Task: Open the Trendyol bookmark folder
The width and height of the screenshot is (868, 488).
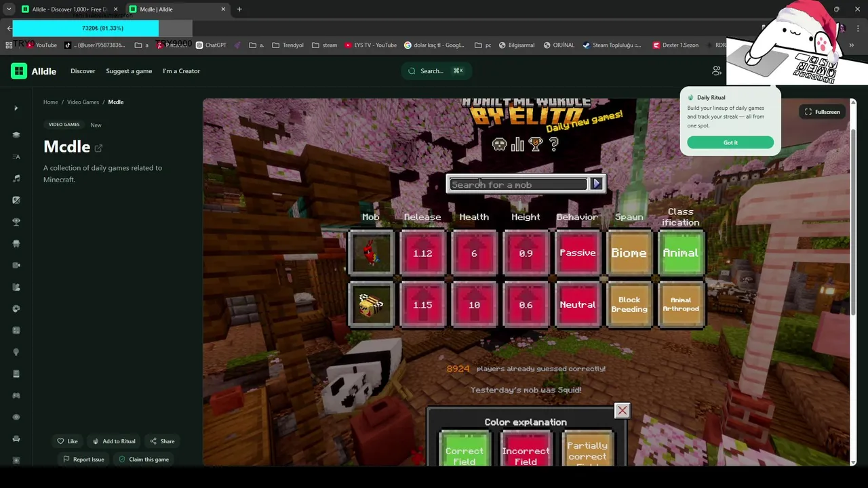Action: [x=288, y=45]
